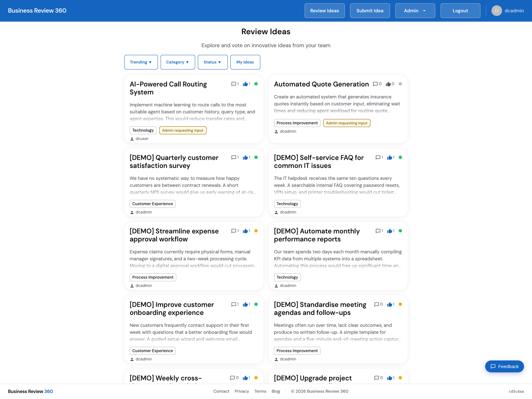Open comments on Automate monthly performance reports
The image size is (532, 399).
coord(378,231)
